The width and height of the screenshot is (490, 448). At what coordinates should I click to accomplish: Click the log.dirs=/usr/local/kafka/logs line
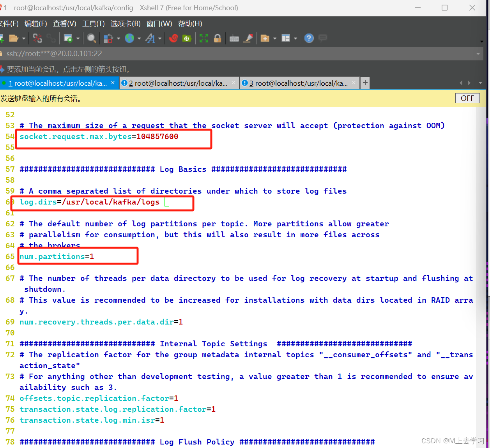90,202
